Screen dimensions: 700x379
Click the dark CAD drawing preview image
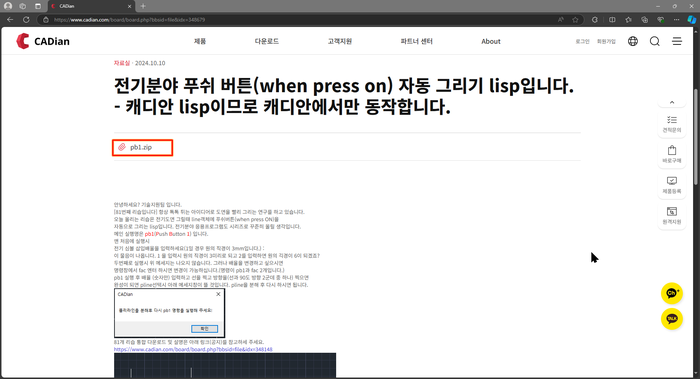click(225, 366)
